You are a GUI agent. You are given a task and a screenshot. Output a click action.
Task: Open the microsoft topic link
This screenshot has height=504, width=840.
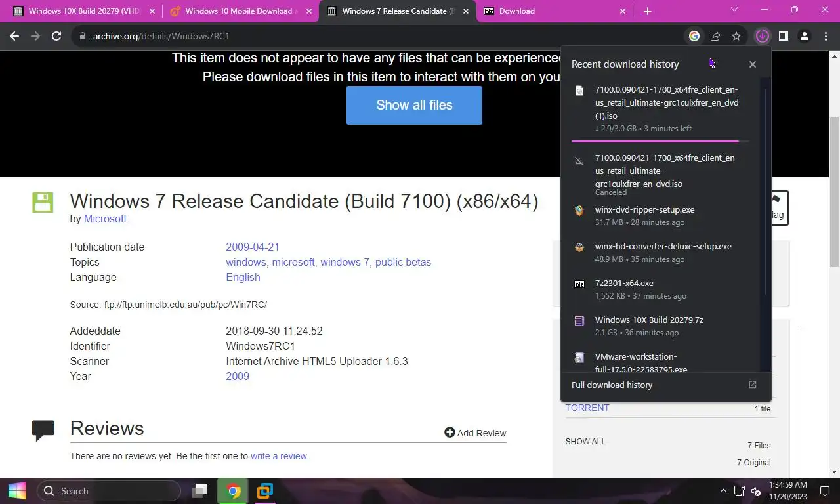click(293, 262)
